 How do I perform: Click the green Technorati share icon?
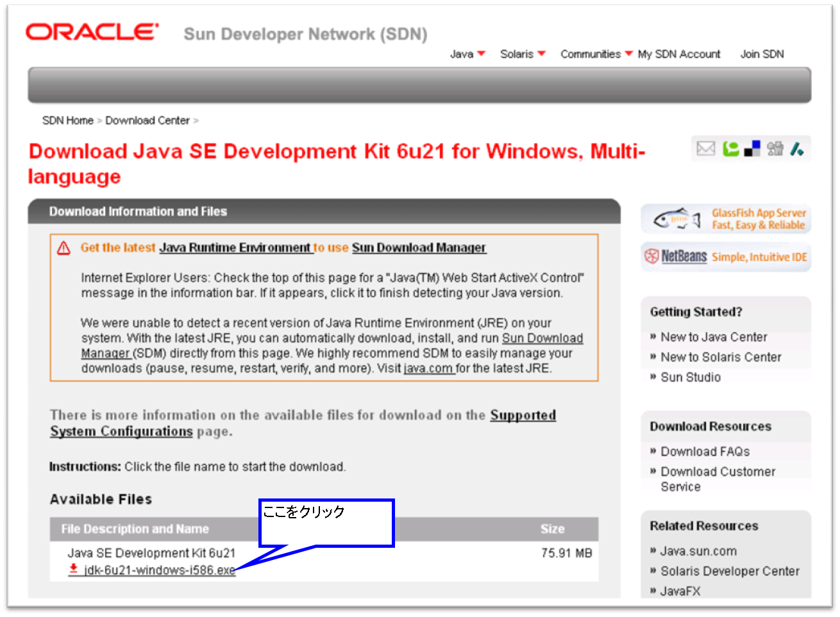click(730, 149)
